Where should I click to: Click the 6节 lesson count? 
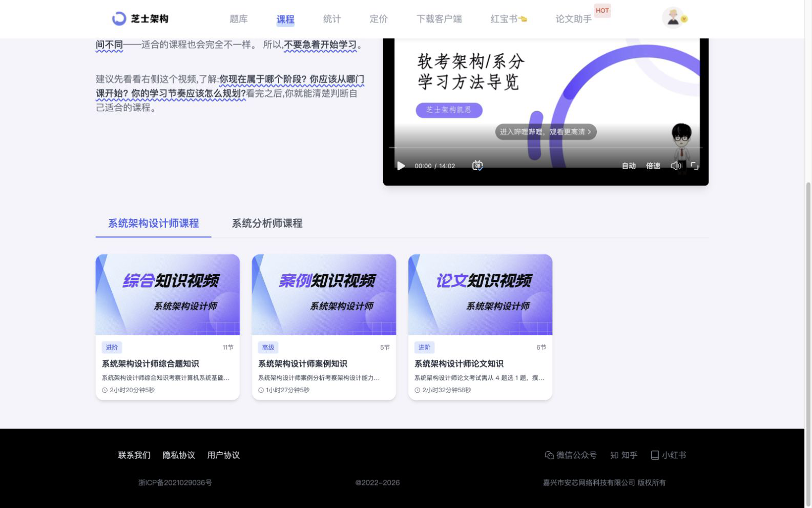coord(541,348)
